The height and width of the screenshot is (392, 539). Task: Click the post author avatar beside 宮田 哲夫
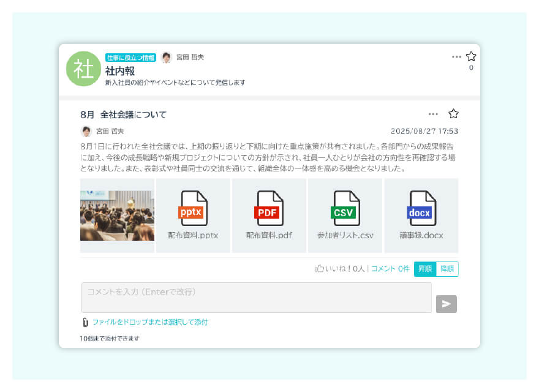(x=86, y=131)
